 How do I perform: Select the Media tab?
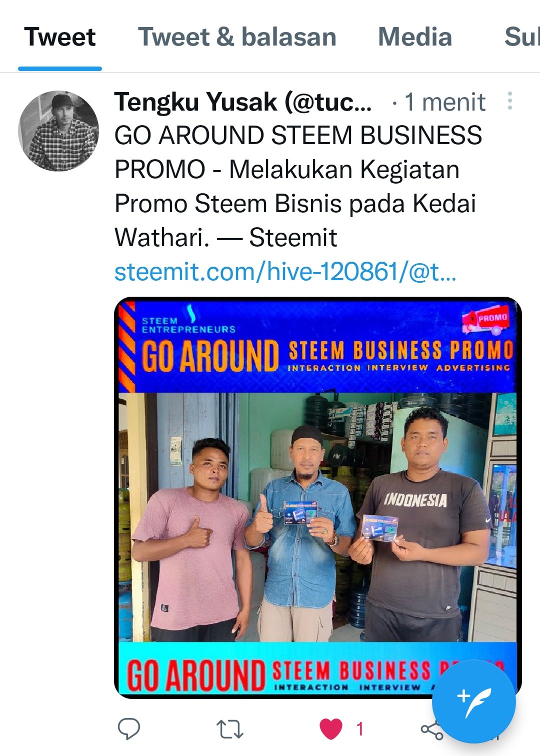tap(415, 37)
